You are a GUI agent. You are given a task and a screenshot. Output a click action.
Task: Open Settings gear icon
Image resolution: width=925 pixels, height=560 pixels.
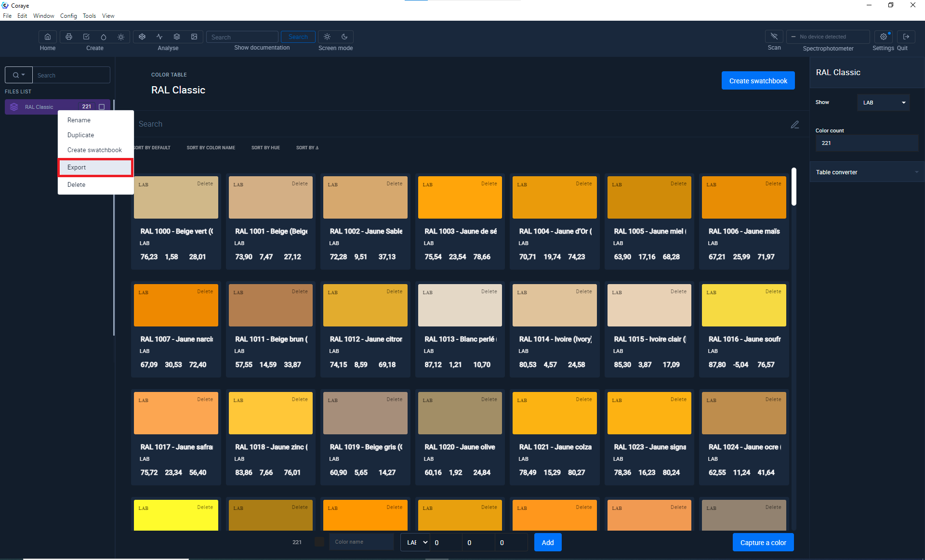point(884,37)
